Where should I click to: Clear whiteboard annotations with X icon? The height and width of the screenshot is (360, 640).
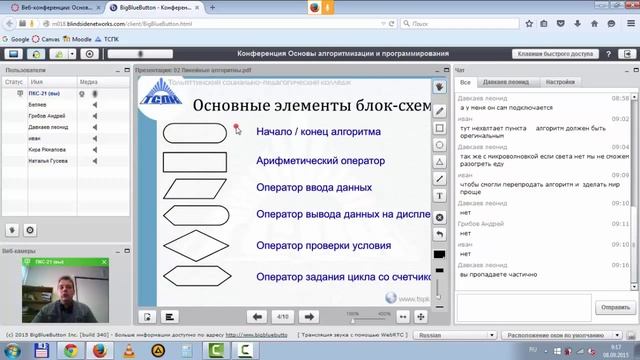440,218
